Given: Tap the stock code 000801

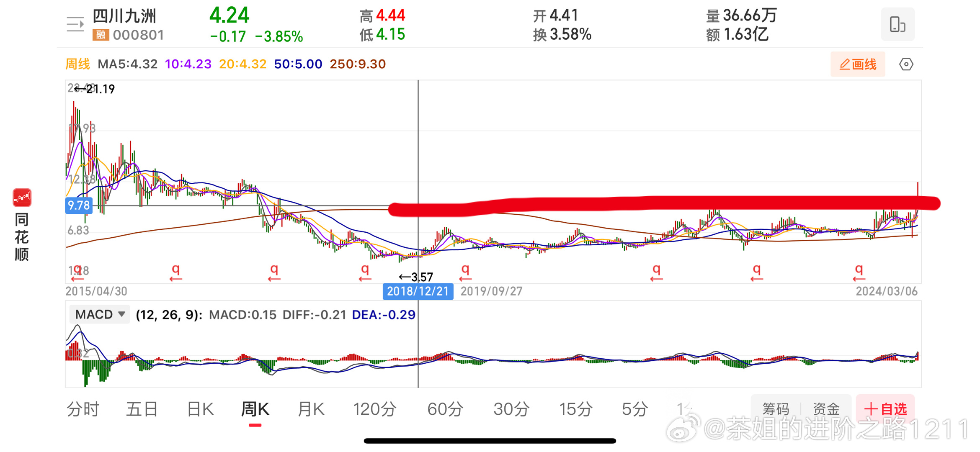Looking at the screenshot, I should (x=139, y=35).
